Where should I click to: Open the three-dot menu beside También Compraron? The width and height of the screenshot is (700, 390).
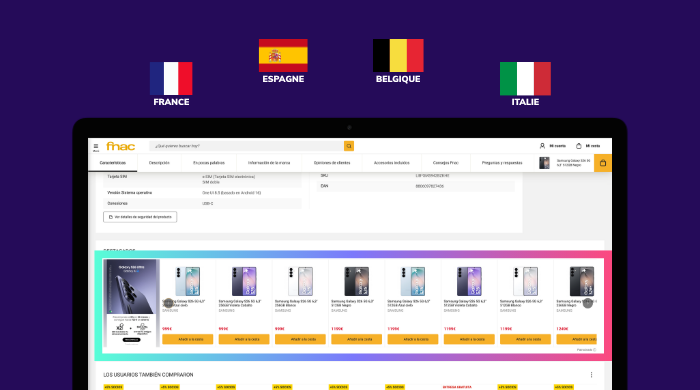(x=591, y=375)
